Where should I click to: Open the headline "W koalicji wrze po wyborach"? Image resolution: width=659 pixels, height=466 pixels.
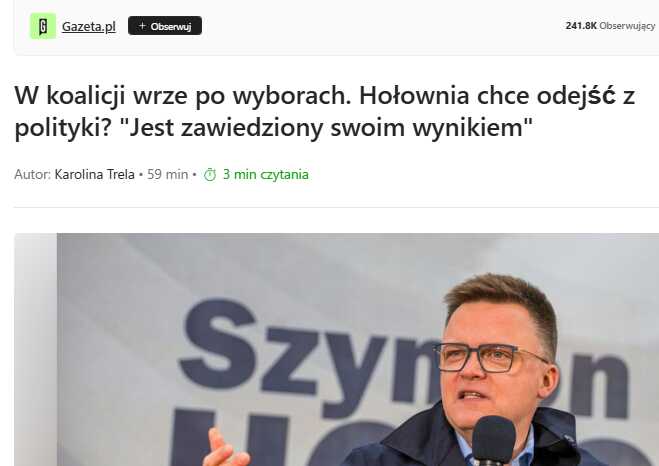click(x=182, y=96)
